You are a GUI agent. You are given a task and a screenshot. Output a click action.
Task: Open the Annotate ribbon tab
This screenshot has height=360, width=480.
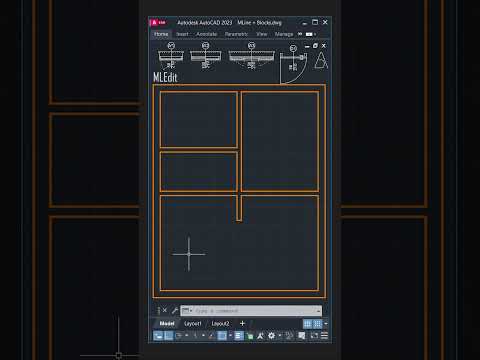tap(207, 34)
